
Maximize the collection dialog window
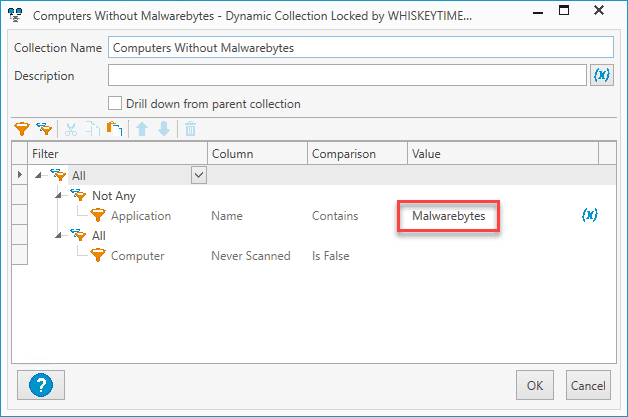[x=564, y=10]
